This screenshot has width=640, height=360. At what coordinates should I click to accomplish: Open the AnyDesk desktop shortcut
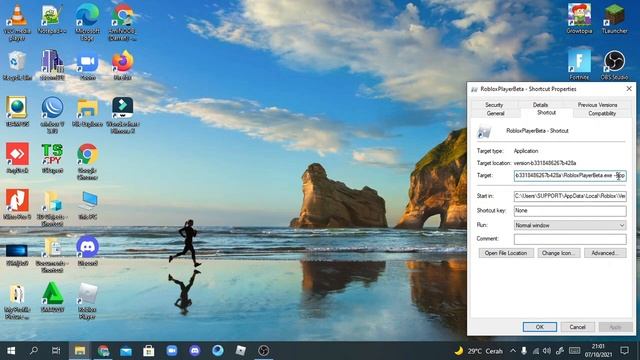coord(17,158)
